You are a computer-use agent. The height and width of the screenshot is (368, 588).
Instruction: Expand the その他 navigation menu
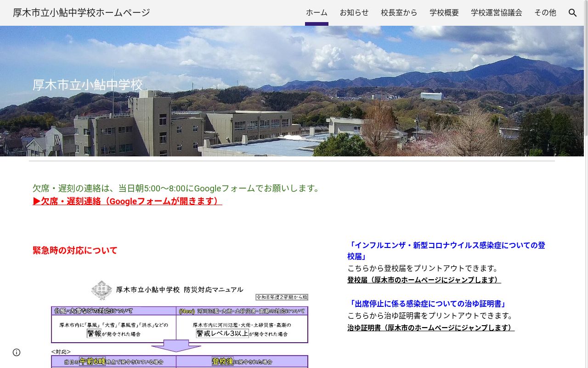pos(545,13)
